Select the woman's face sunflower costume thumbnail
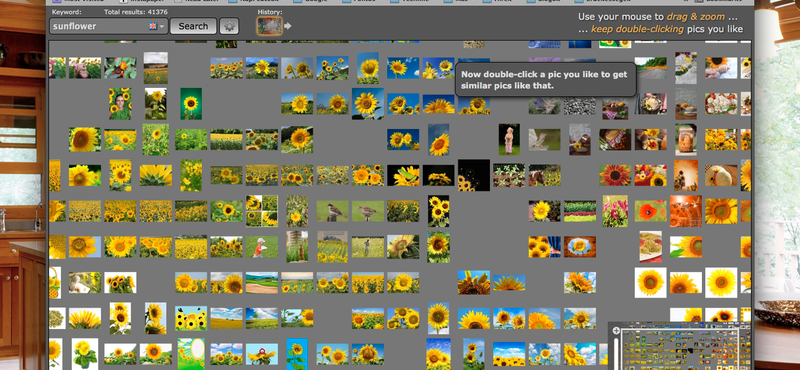The width and height of the screenshot is (800, 370). pos(120,104)
